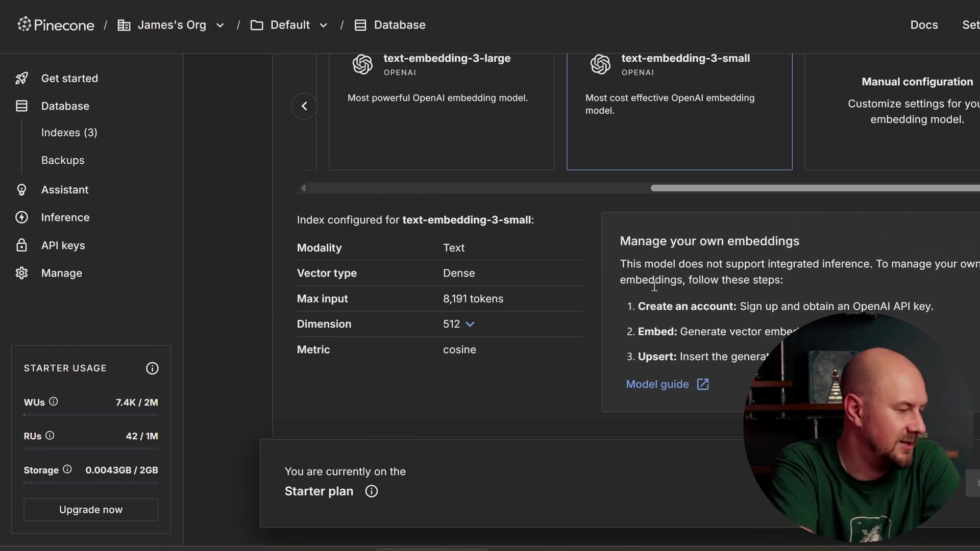Viewport: 980px width, 551px height.
Task: Open the Dimension 512 dropdown
Action: (x=470, y=324)
